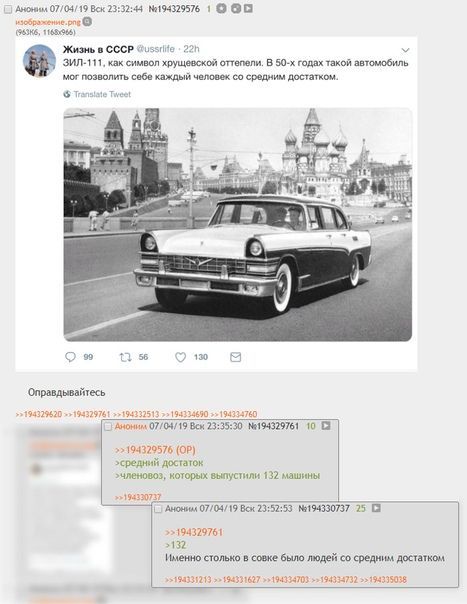
Task: Click the heart like icon on tweet
Action: 180,357
